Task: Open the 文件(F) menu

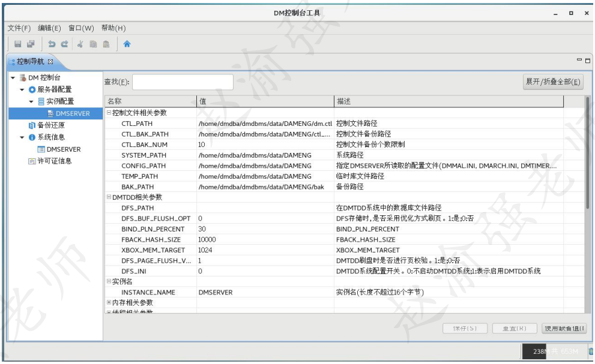Action: [x=19, y=28]
